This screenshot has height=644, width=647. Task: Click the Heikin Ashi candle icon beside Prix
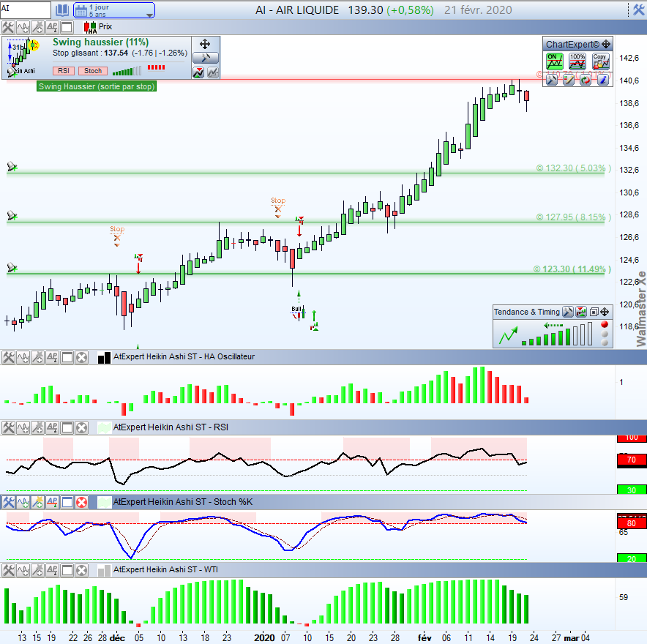(90, 28)
